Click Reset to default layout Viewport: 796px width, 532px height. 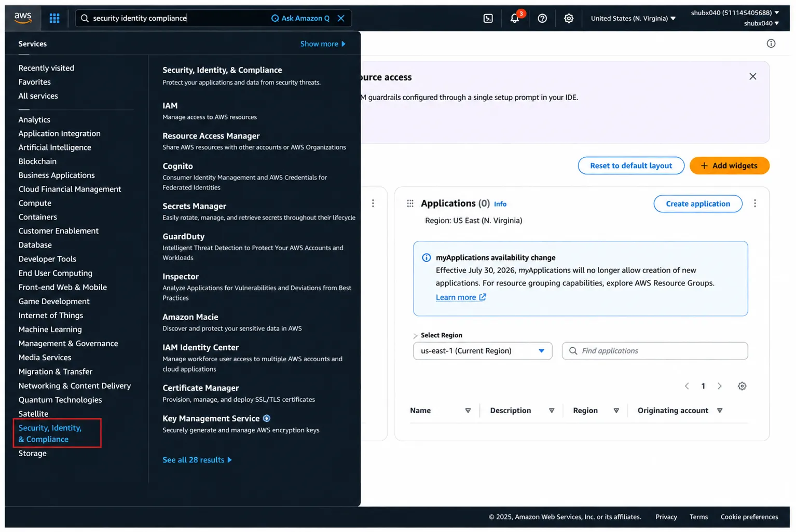click(631, 166)
